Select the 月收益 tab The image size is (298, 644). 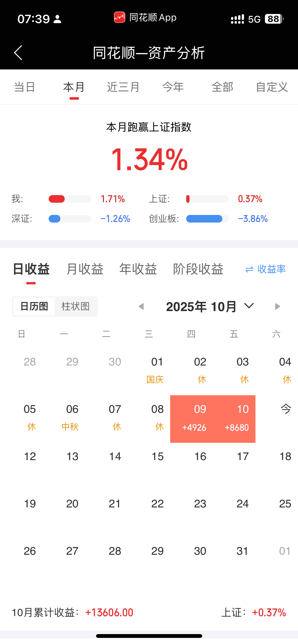click(x=85, y=269)
